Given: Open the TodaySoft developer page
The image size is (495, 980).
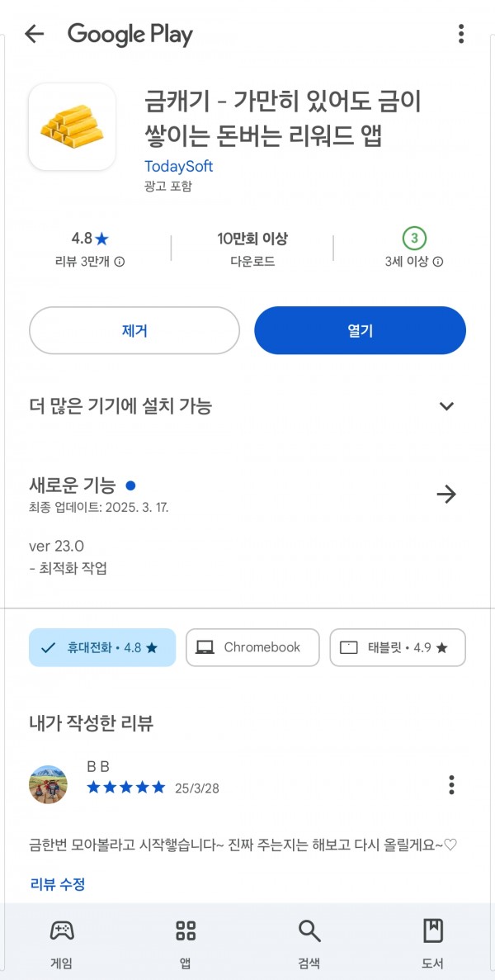Looking at the screenshot, I should pyautogui.click(x=178, y=167).
